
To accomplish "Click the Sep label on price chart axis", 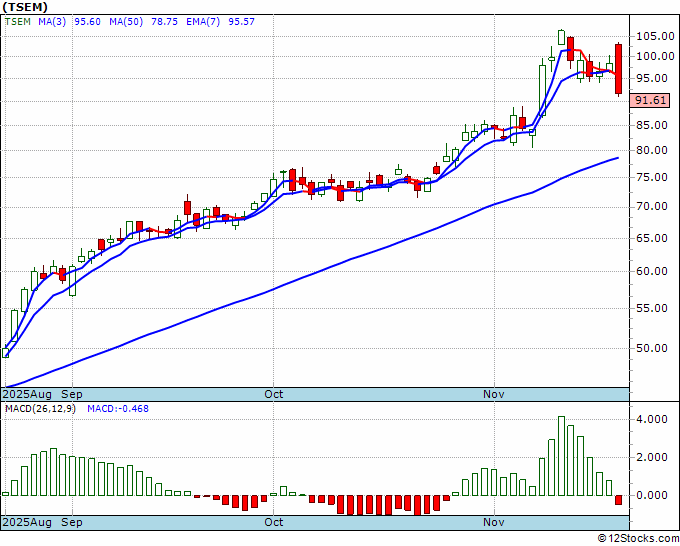I will (72, 394).
